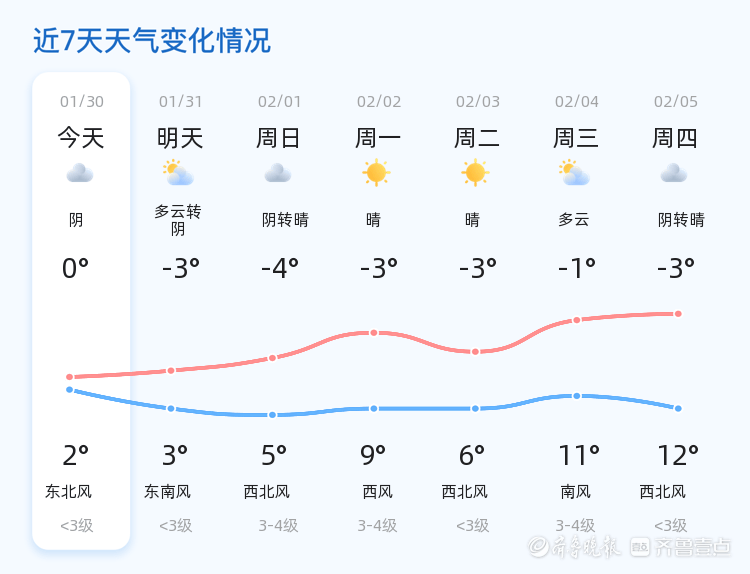The height and width of the screenshot is (574, 750).
Task: Click the 齐鲁壹点 watermark logo
Action: coord(680,546)
